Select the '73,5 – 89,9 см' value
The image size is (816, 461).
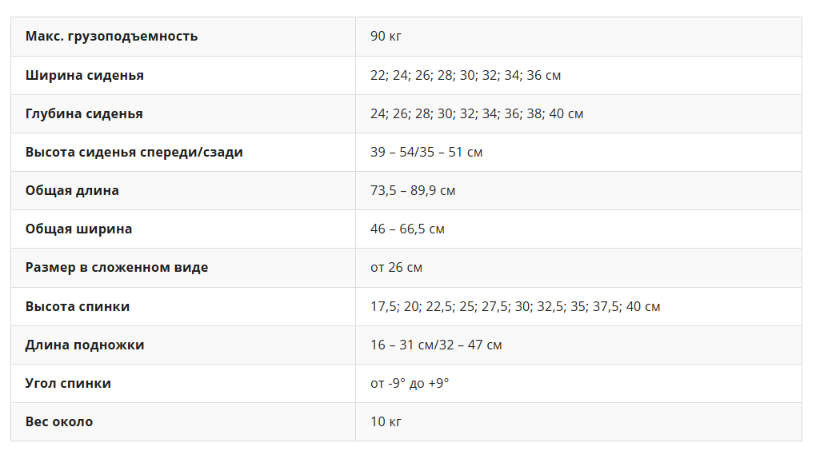[x=420, y=190]
